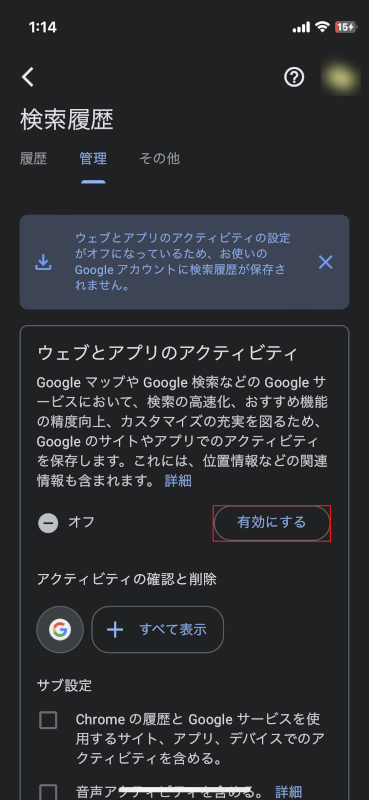Go back using the top-left arrow
Viewport: 369px width, 800px height.
click(x=28, y=78)
